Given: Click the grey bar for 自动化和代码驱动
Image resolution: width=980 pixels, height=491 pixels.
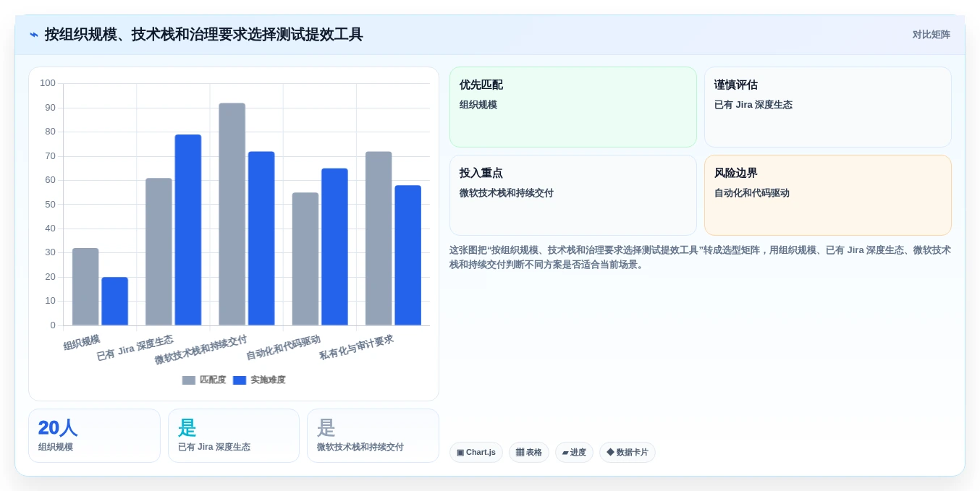Looking at the screenshot, I should click(305, 259).
